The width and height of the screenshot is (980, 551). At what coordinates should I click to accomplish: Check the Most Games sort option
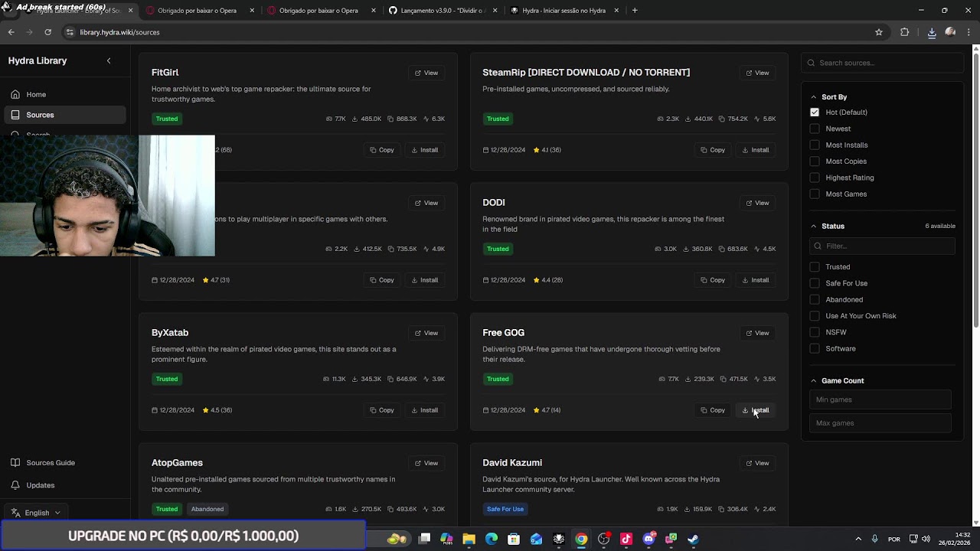[815, 194]
